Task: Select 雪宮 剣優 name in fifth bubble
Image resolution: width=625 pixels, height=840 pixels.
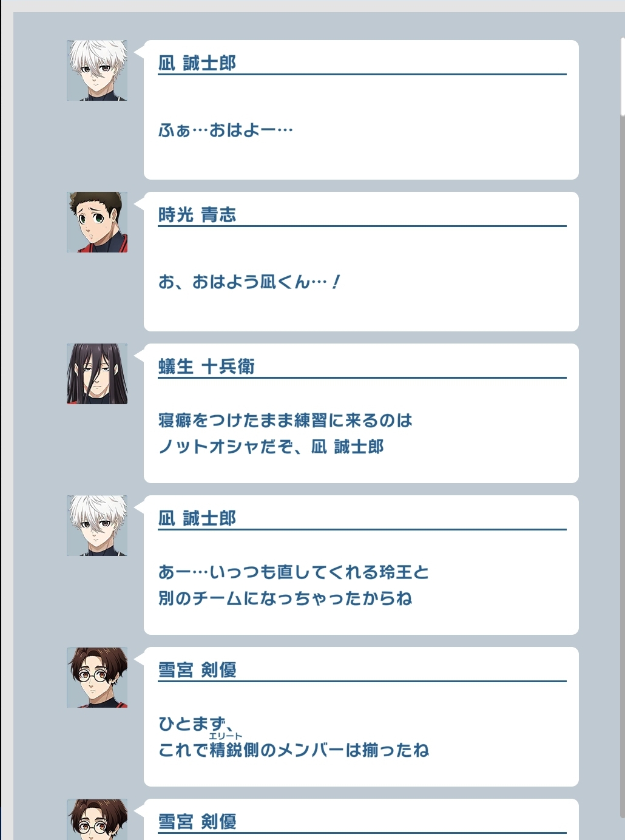Action: (197, 670)
